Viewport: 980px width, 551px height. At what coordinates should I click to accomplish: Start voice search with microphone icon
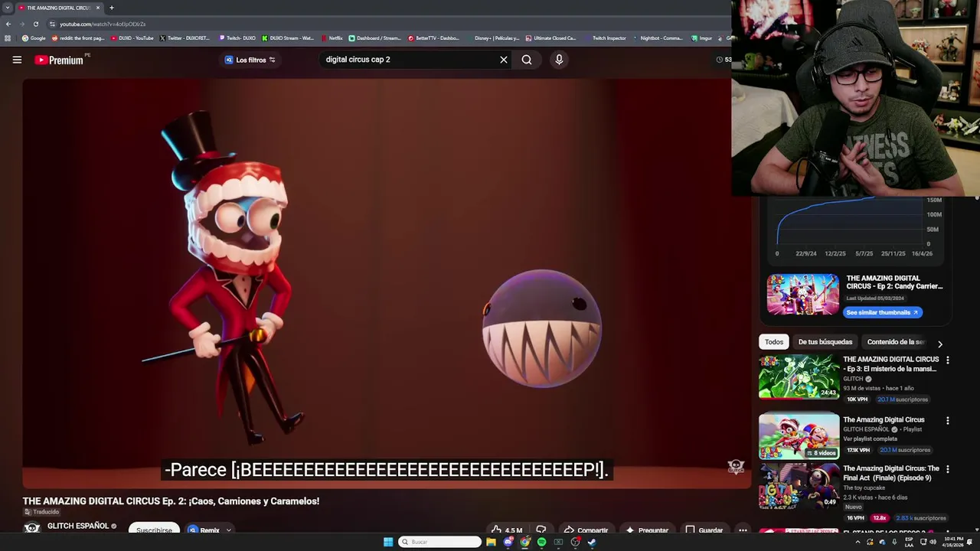tap(559, 60)
